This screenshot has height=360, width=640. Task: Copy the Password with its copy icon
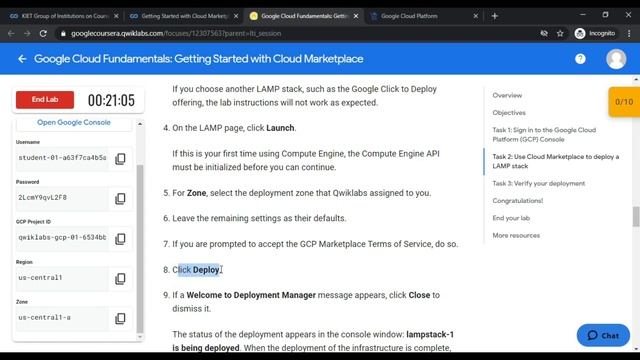(120, 198)
